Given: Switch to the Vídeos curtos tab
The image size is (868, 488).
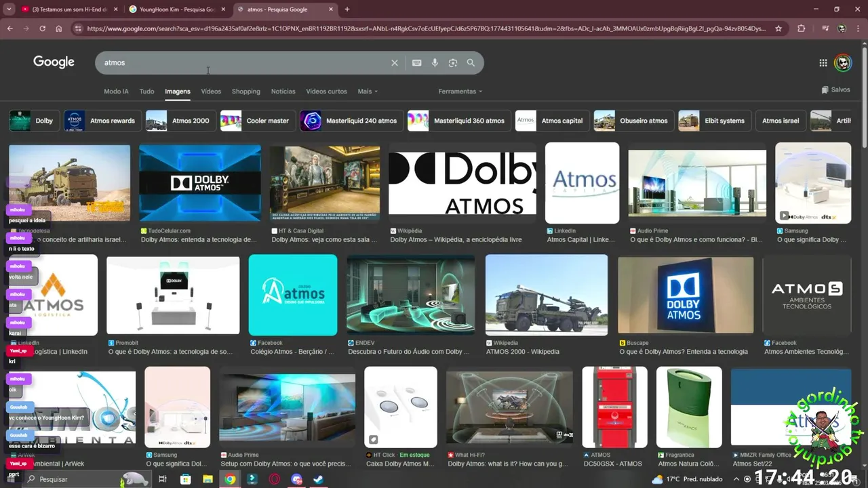Looking at the screenshot, I should [x=326, y=91].
